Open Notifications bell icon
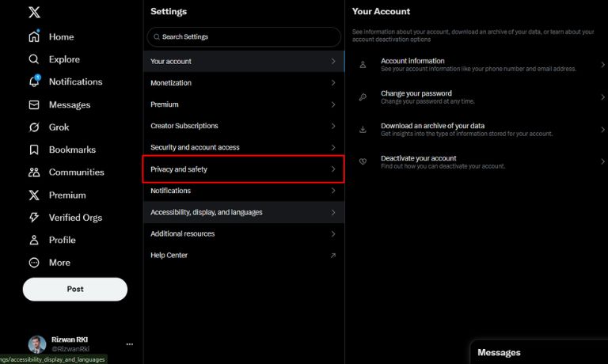This screenshot has height=364, width=608. (34, 81)
